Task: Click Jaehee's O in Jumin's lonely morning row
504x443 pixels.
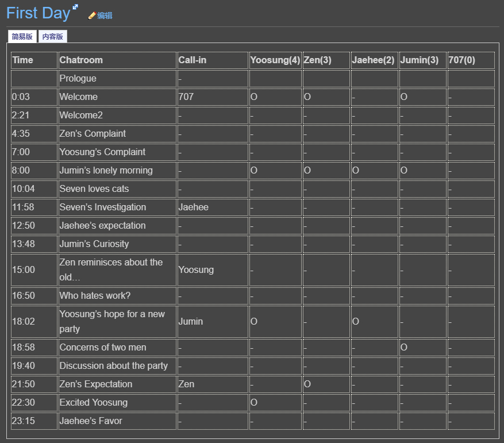Action: click(x=356, y=171)
